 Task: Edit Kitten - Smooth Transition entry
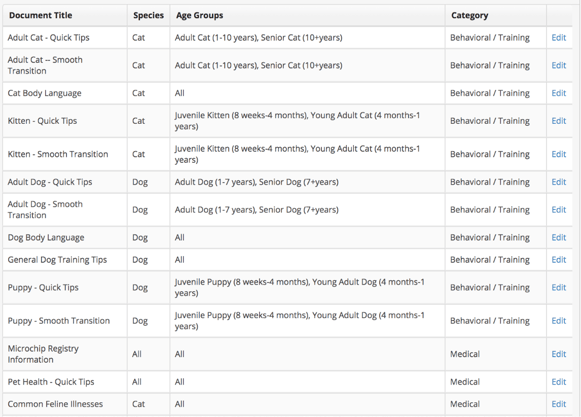(558, 154)
